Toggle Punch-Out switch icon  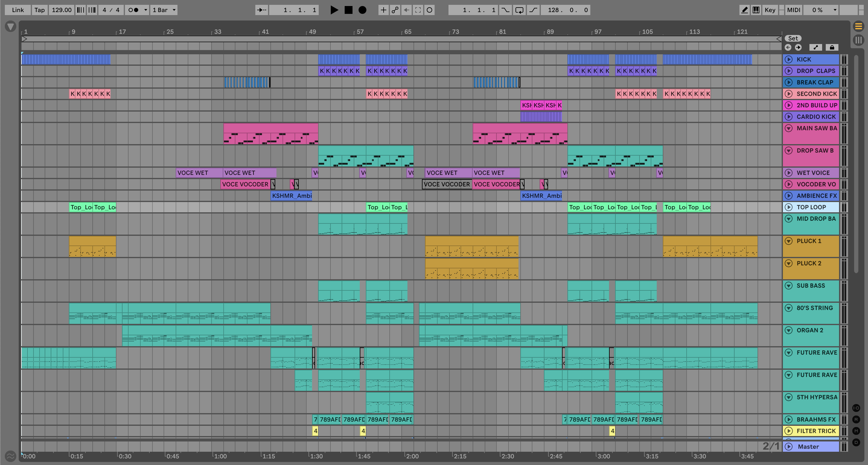point(533,10)
